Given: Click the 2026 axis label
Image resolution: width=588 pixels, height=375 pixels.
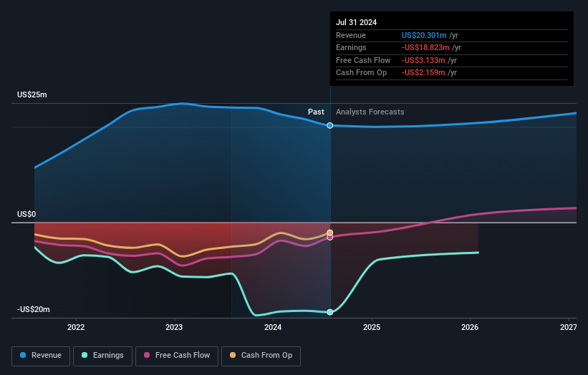Looking at the screenshot, I should pos(470,327).
